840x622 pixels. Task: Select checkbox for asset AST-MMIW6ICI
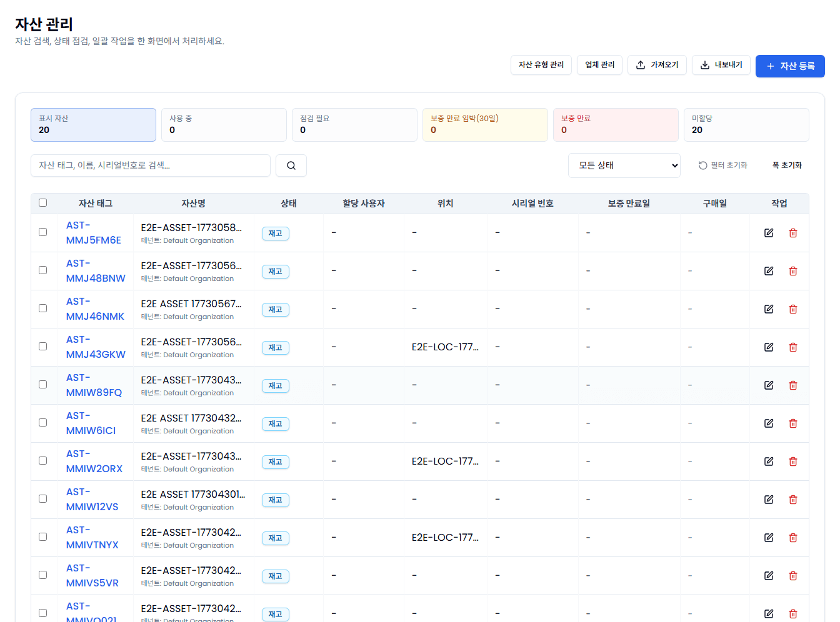(x=43, y=423)
